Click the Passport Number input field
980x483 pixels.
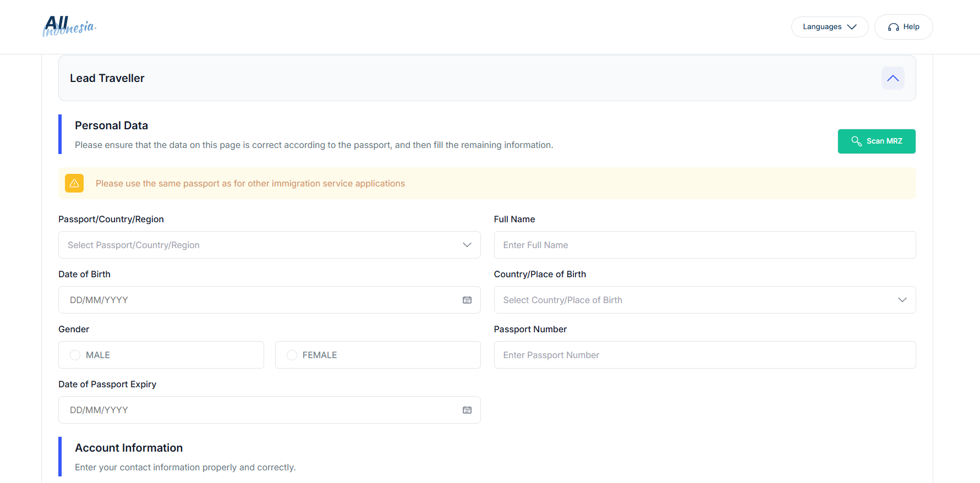point(704,355)
